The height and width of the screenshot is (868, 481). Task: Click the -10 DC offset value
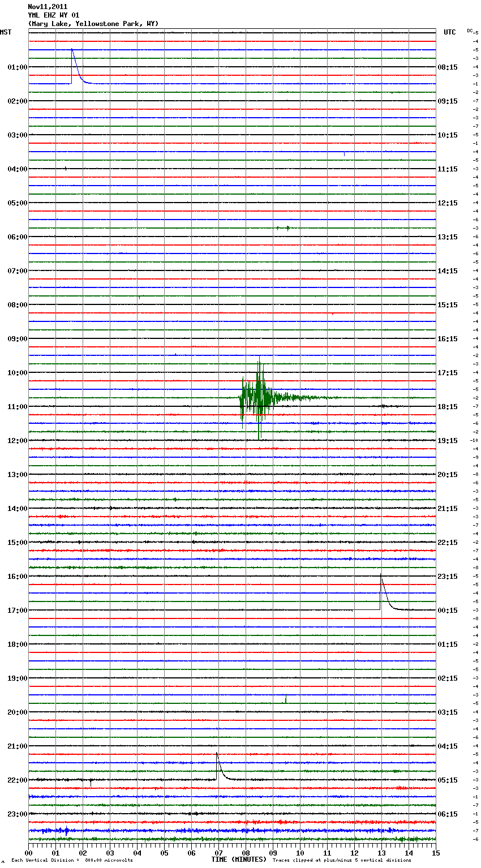coord(474,440)
